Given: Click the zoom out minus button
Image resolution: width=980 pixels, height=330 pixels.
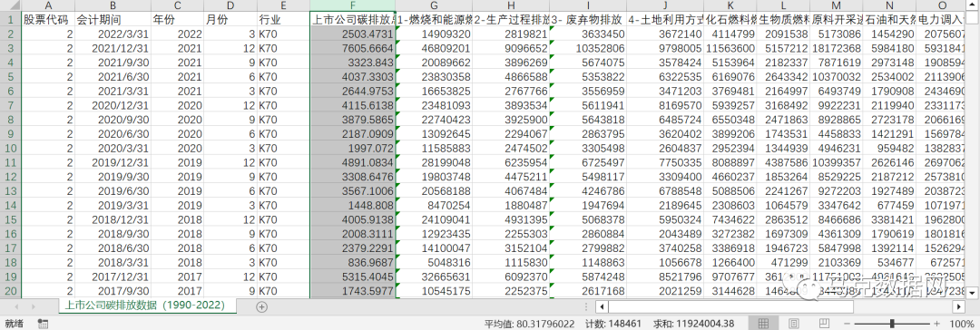Looking at the screenshot, I should (x=848, y=323).
